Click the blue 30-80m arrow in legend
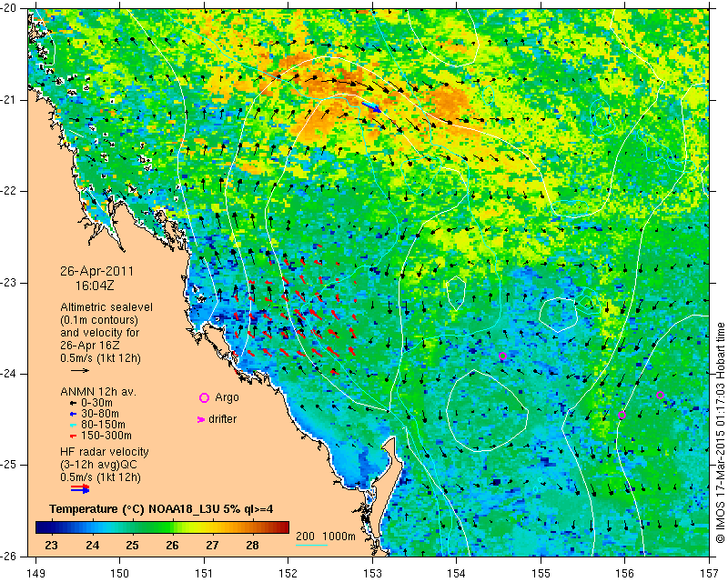 point(73,414)
